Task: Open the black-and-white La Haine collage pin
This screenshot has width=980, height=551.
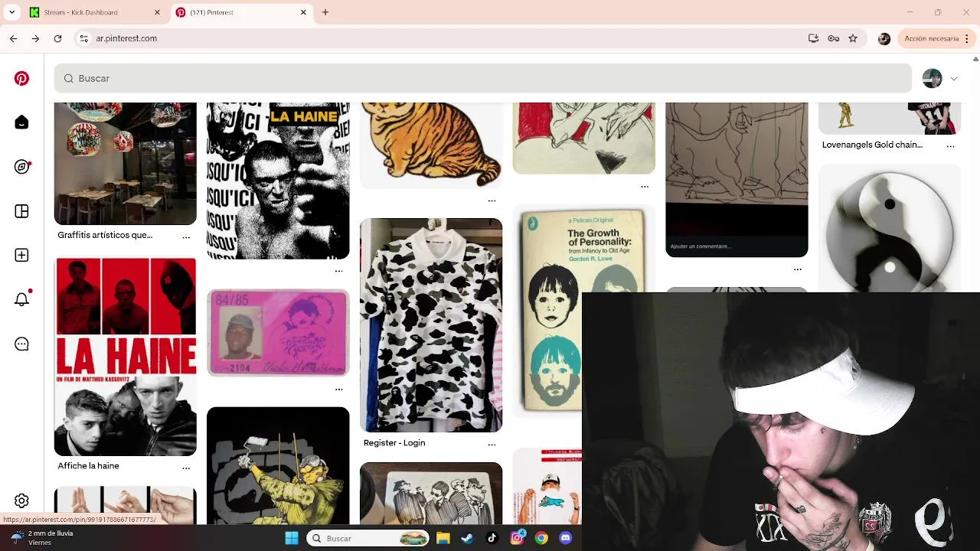Action: click(x=278, y=181)
